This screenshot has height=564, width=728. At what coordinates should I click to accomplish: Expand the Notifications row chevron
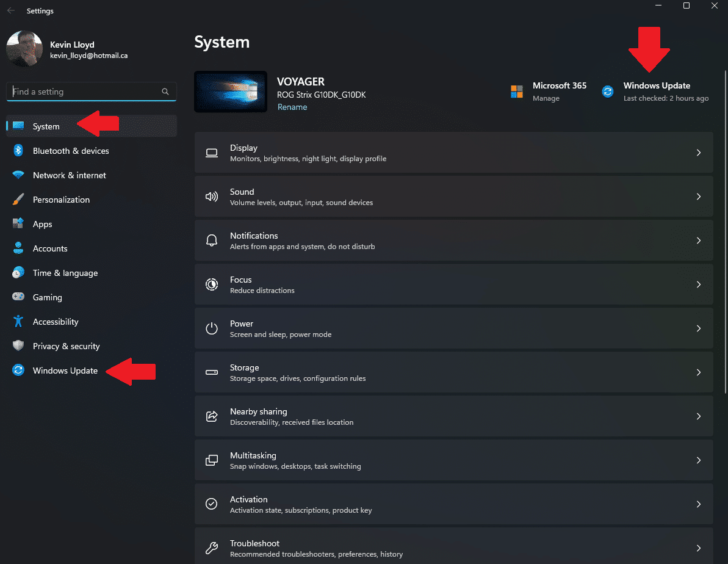(699, 240)
